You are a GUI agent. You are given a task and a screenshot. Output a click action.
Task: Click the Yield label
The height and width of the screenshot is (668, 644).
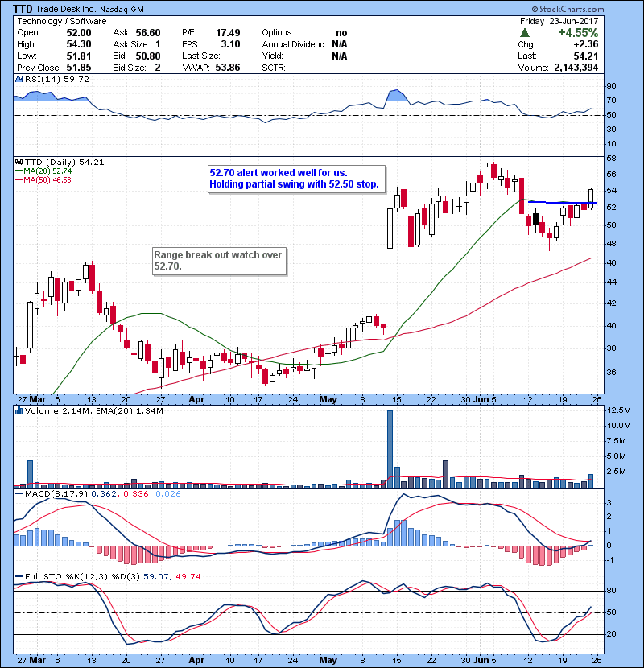click(273, 56)
